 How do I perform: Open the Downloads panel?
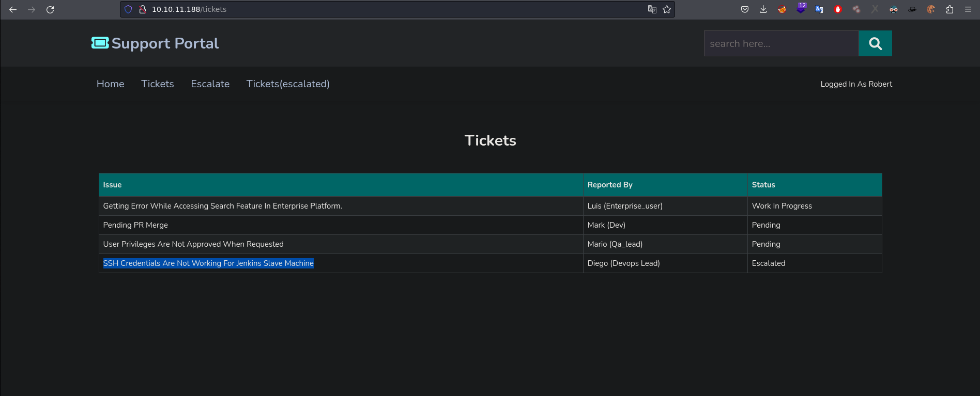click(x=763, y=9)
